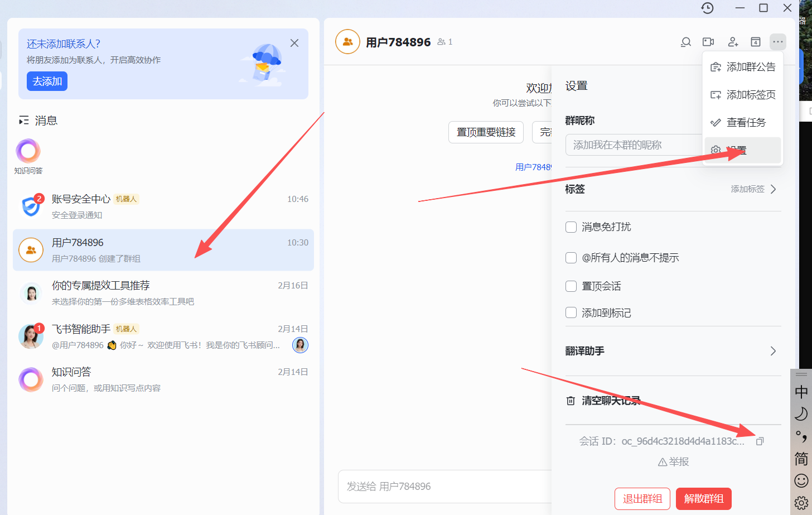Tick the 置顶会话 checkbox
This screenshot has height=515, width=812.
571,286
